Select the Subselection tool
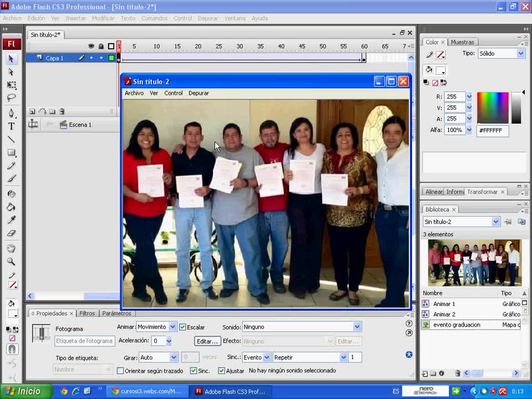The width and height of the screenshot is (532, 399). (x=11, y=72)
